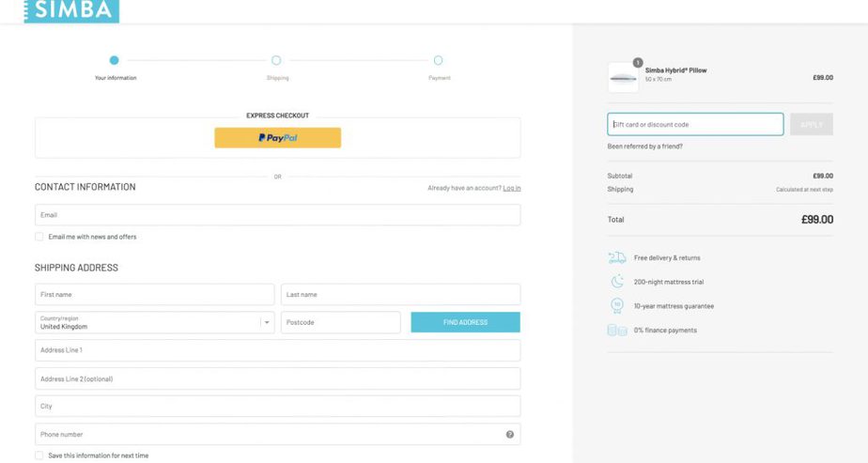
Task: Select the Your information step
Action: point(114,60)
